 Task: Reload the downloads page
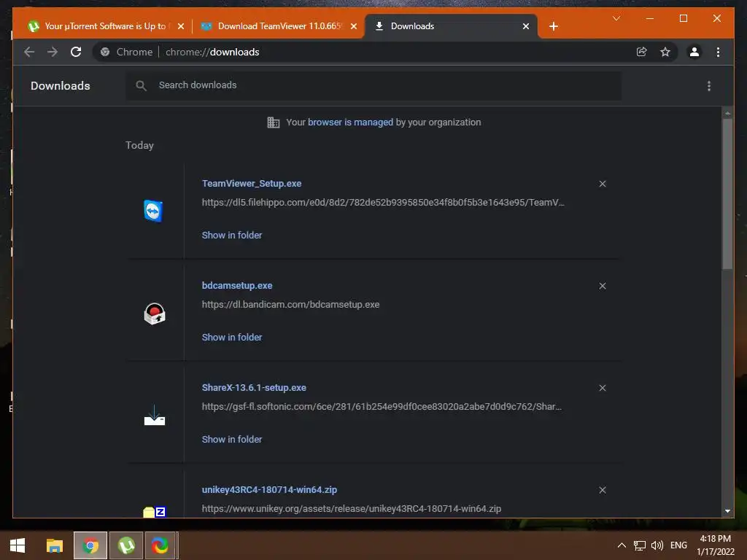76,52
